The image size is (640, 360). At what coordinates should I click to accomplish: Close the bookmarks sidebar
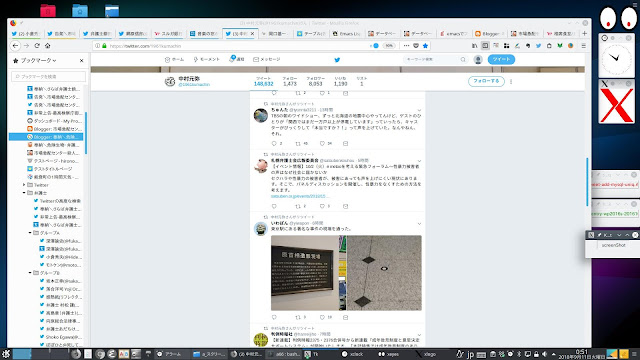tap(82, 60)
